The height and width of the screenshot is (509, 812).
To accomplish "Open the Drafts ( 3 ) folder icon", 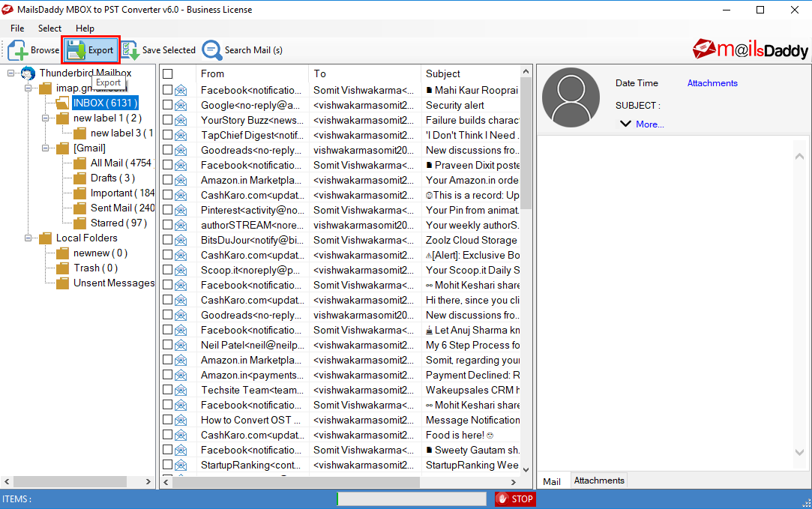I will 79,178.
